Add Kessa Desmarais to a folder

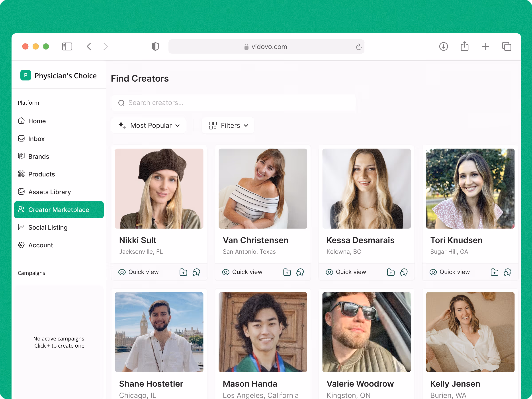391,272
